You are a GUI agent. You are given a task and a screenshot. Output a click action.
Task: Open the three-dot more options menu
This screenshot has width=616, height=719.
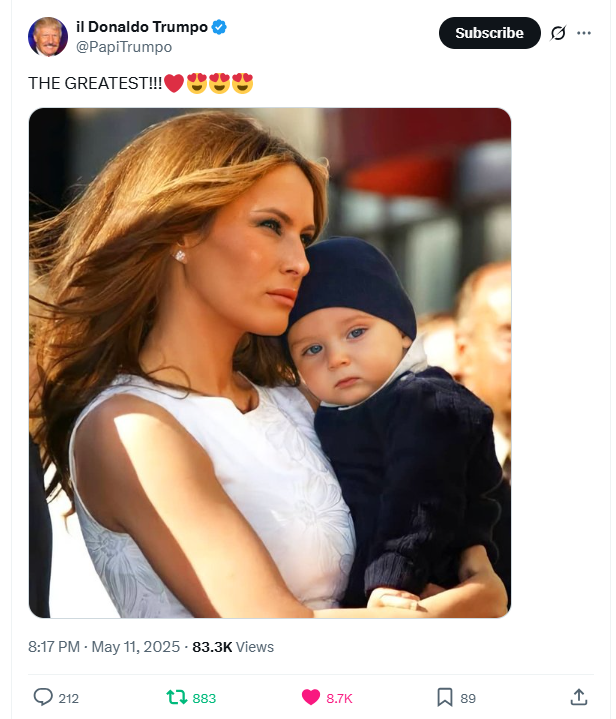pyautogui.click(x=584, y=33)
